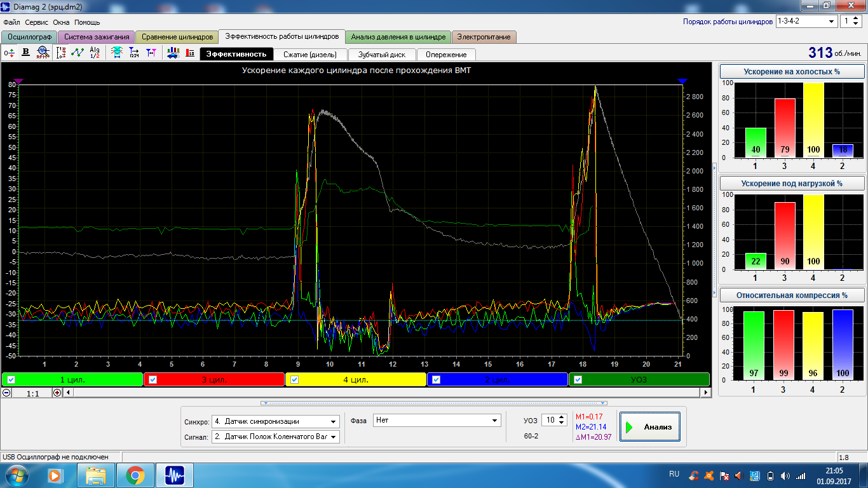Switch to the Осциллограф tab
This screenshot has width=868, height=488.
(29, 37)
